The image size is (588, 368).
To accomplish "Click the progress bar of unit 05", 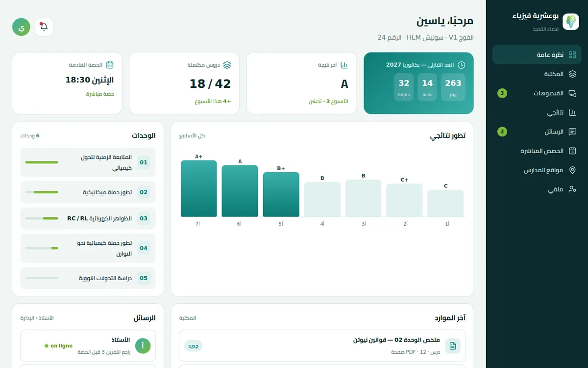I will pyautogui.click(x=42, y=278).
